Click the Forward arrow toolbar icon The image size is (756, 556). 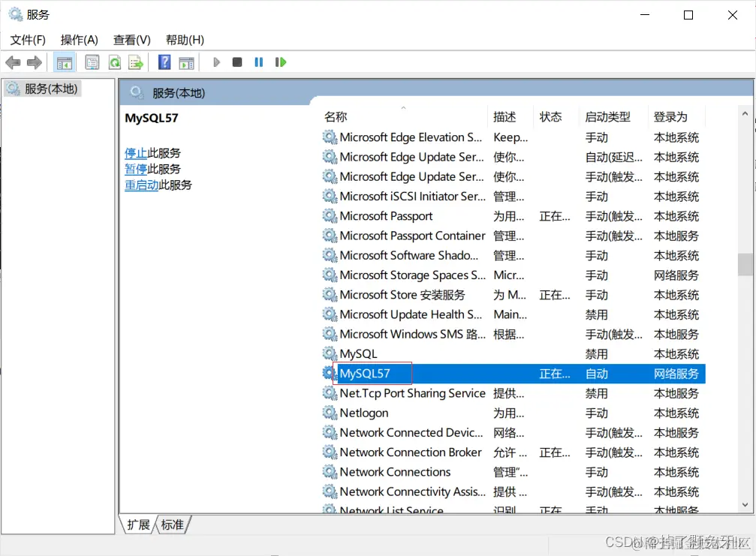tap(35, 62)
